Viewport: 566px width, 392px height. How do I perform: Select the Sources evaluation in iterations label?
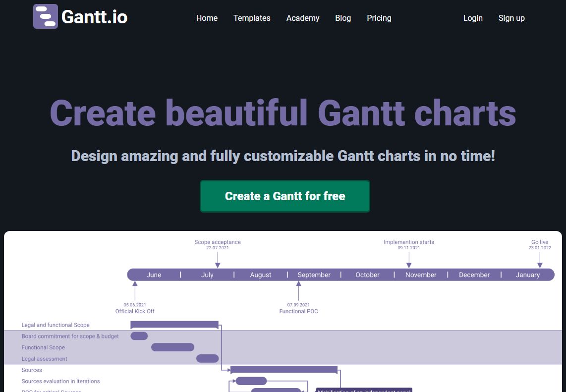[60, 381]
